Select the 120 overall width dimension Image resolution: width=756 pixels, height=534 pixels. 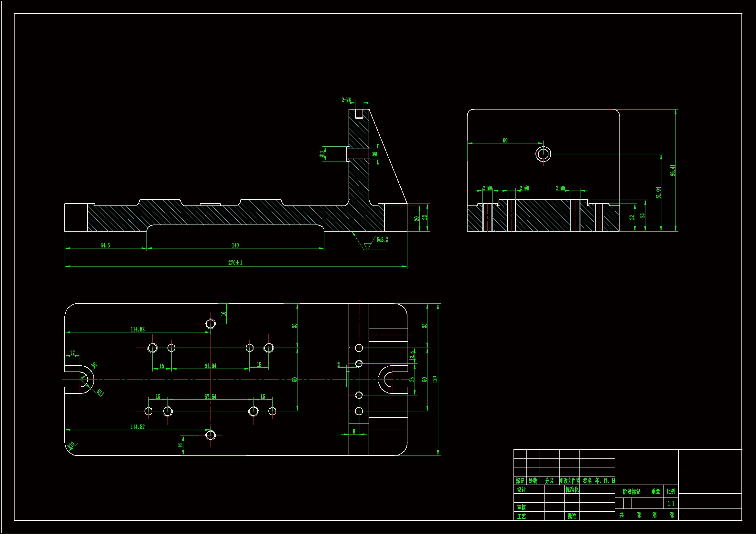point(435,379)
